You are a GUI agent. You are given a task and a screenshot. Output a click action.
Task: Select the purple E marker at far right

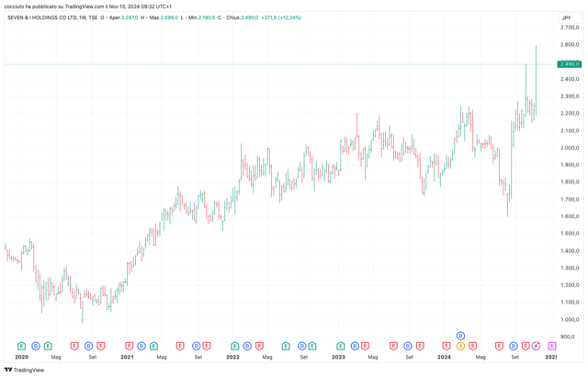552,346
